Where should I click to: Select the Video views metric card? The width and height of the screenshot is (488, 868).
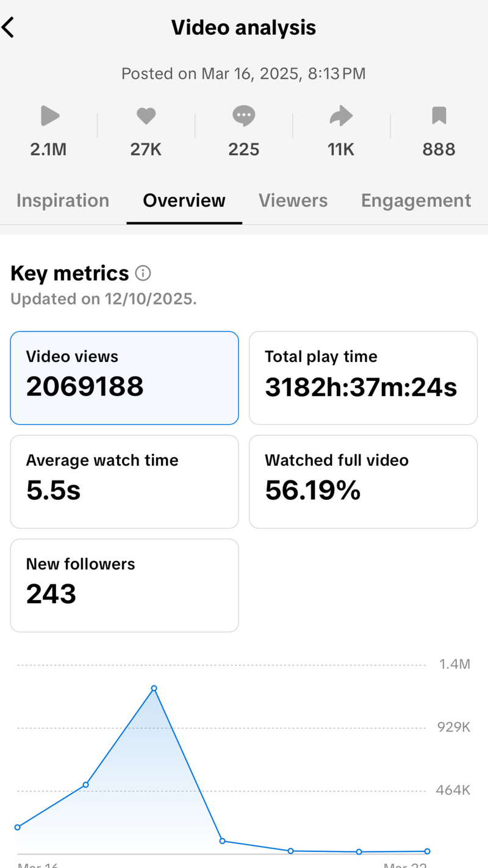tap(124, 378)
